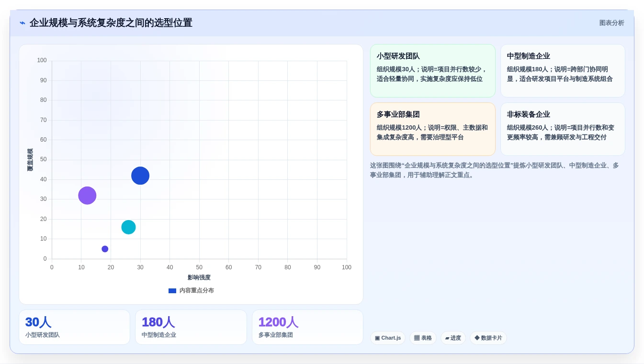Click the 180人 stat card
The width and height of the screenshot is (644, 364).
click(191, 327)
